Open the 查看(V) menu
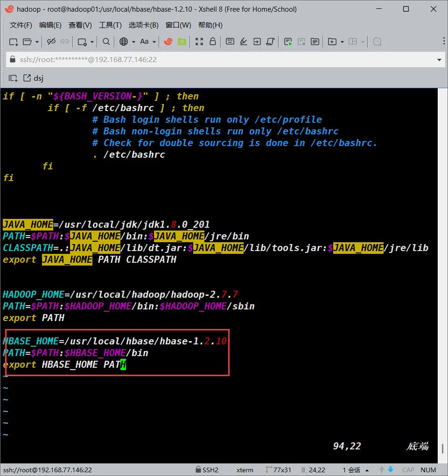This screenshot has width=448, height=476. [x=80, y=25]
